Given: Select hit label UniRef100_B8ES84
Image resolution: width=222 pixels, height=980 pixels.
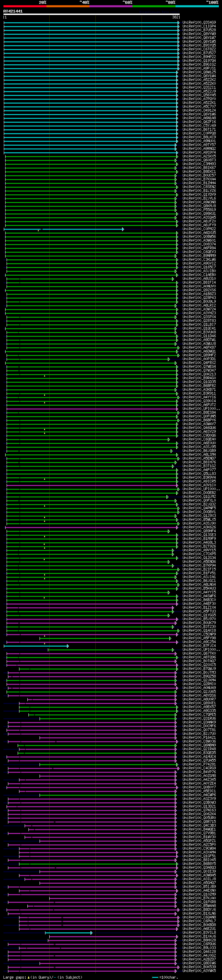Looking at the screenshot, I should pyautogui.click(x=199, y=412).
